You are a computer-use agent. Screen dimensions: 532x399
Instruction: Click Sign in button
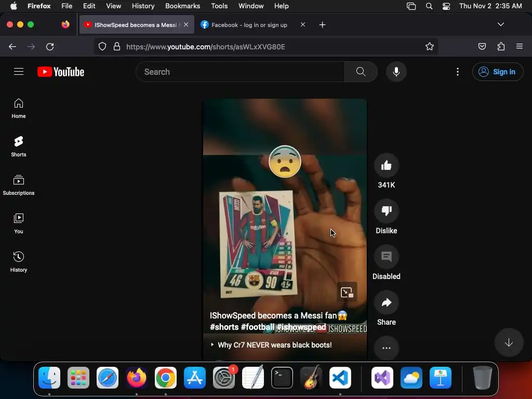(498, 72)
